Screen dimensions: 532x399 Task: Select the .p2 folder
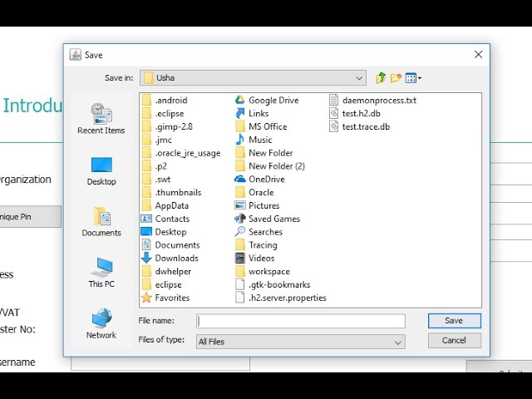(x=154, y=166)
